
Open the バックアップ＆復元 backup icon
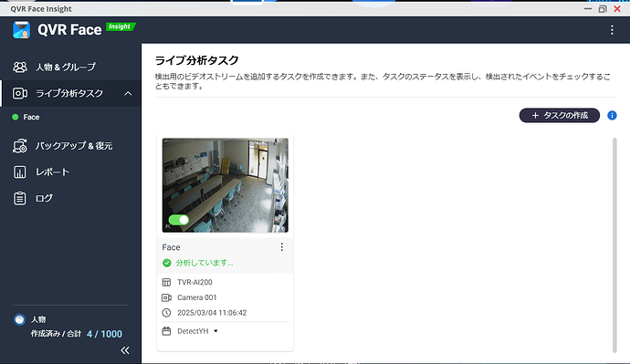(x=20, y=146)
